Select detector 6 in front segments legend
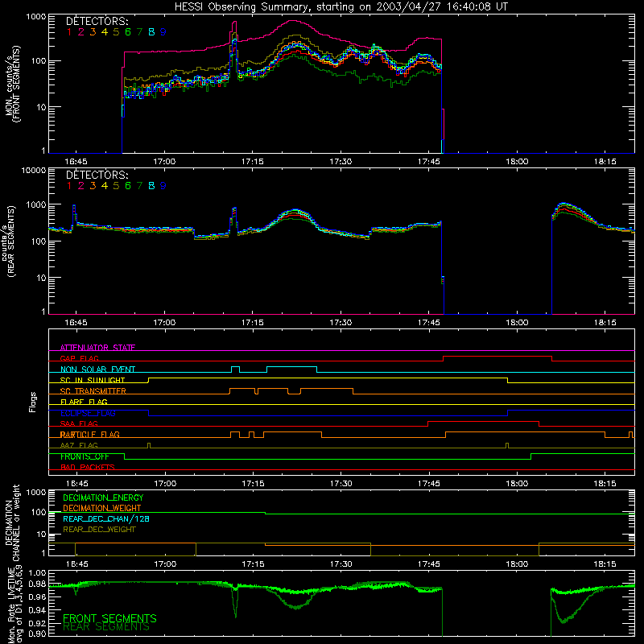 (x=128, y=32)
